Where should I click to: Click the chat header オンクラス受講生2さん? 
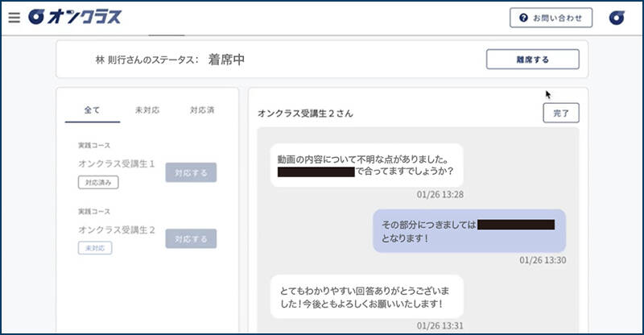305,114
